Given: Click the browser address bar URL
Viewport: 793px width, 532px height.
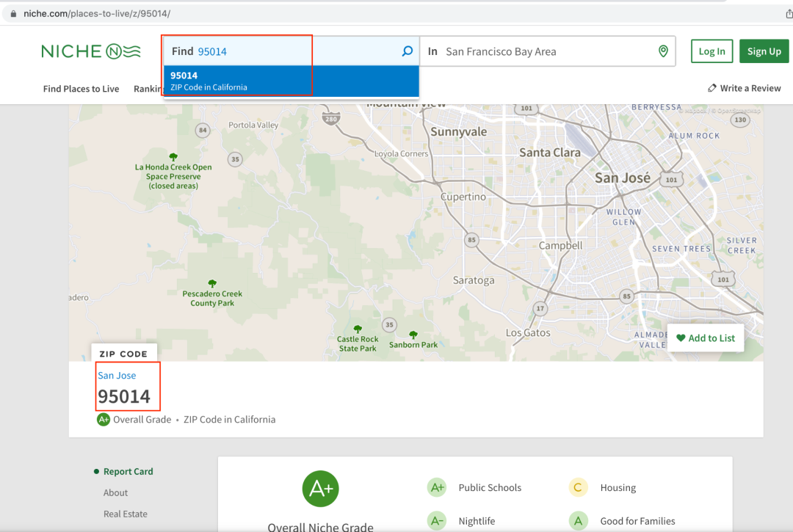Looking at the screenshot, I should point(97,14).
